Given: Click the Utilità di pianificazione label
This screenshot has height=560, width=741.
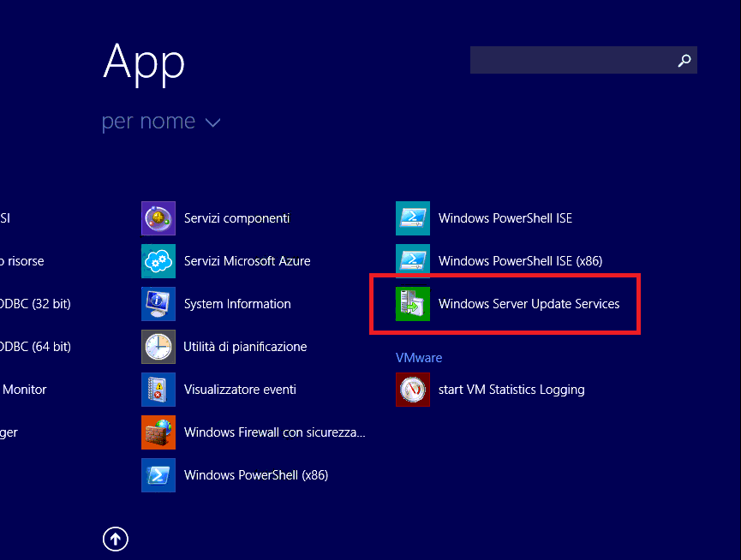Looking at the screenshot, I should tap(245, 347).
